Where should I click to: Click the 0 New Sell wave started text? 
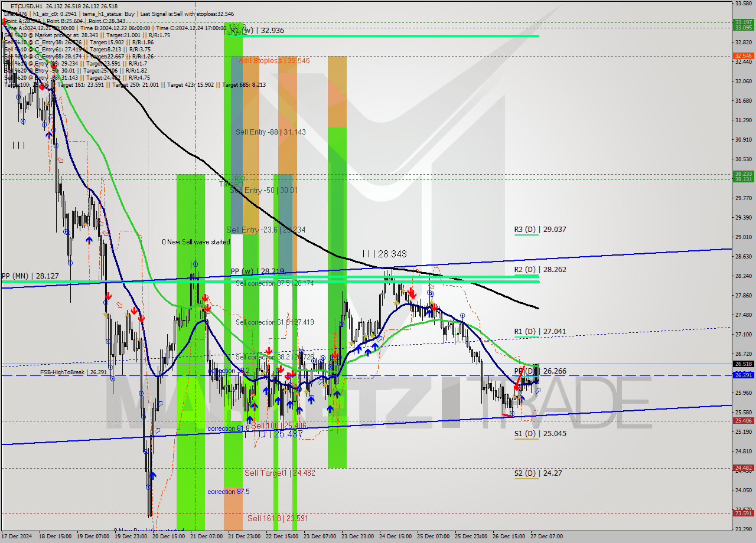[196, 242]
